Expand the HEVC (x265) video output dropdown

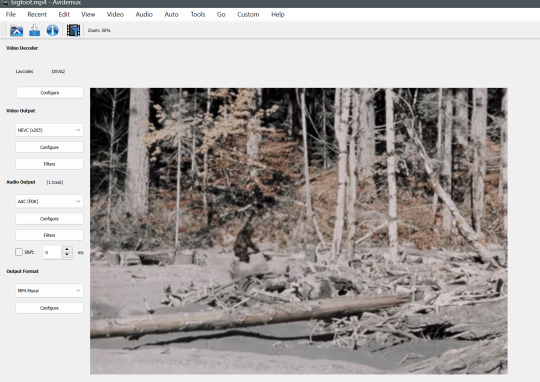(49, 130)
